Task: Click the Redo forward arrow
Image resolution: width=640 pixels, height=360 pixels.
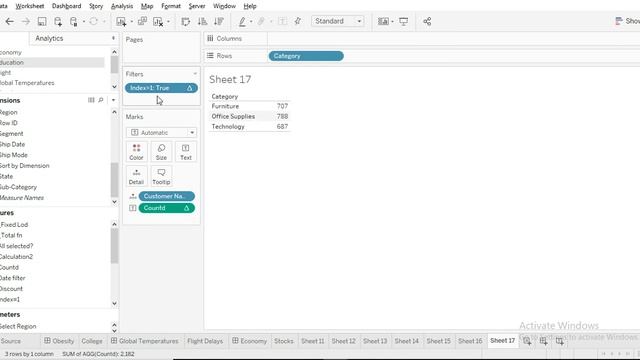Action: pyautogui.click(x=25, y=22)
